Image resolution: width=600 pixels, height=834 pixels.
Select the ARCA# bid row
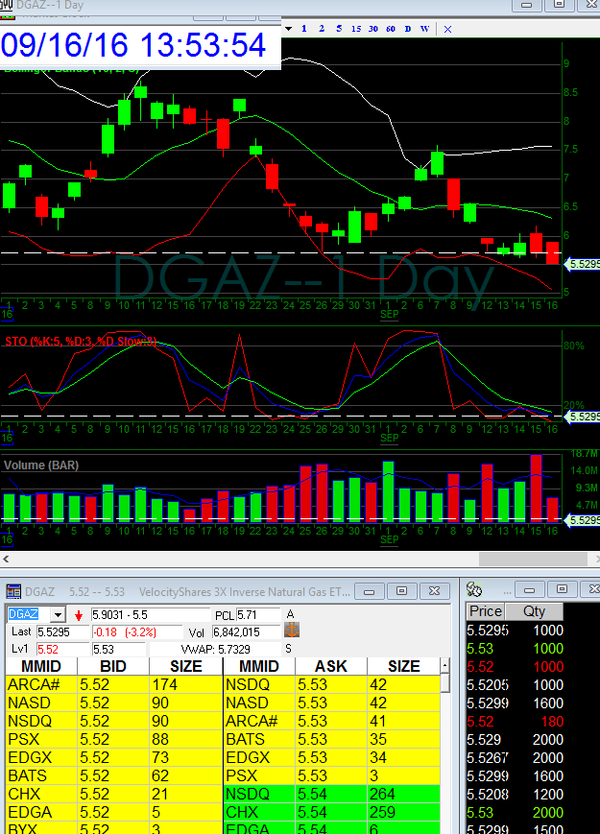point(113,684)
